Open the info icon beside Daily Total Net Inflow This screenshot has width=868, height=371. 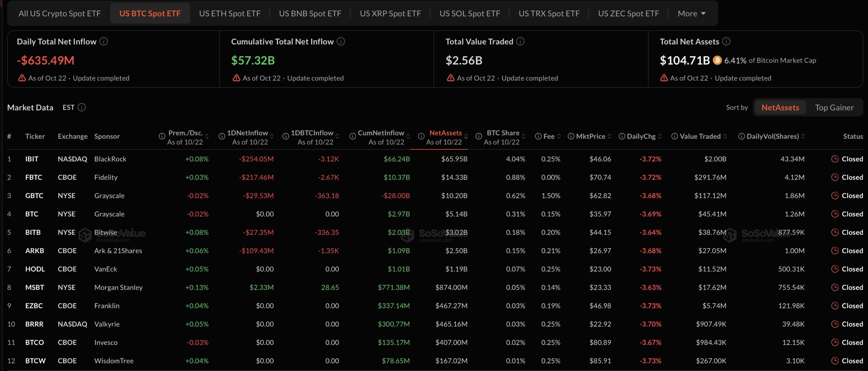point(104,41)
